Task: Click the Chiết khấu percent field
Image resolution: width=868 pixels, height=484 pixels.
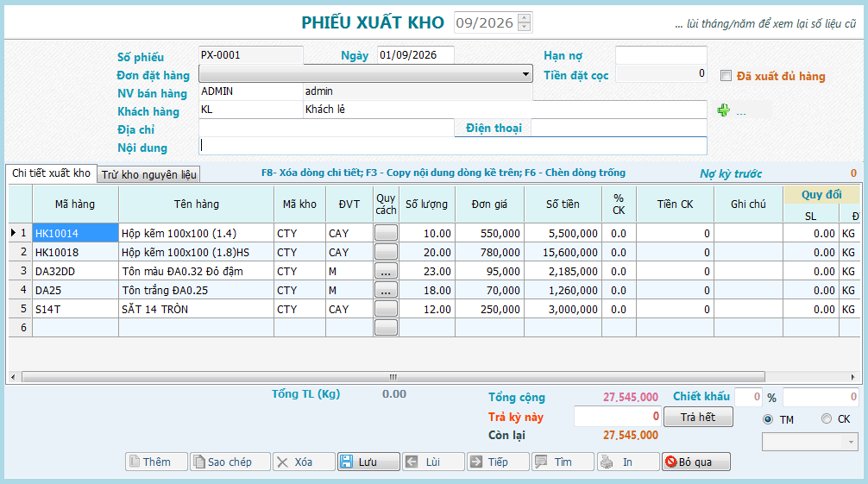Action: tap(748, 397)
